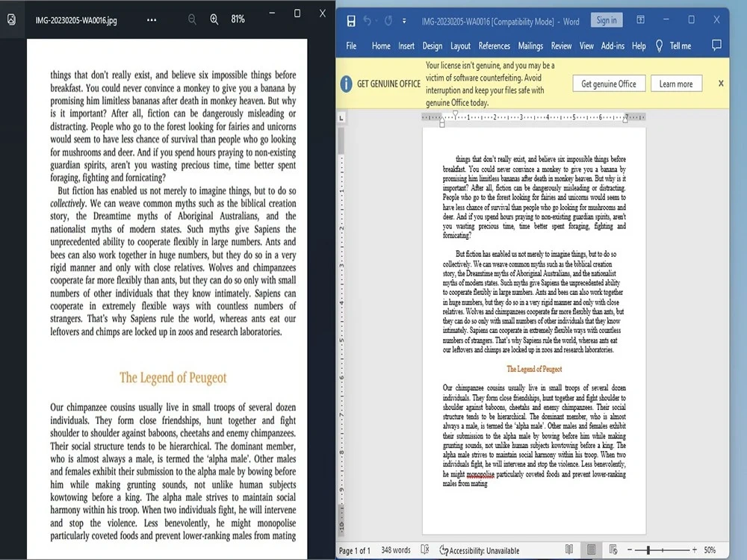Screen dimensions: 747x560
Task: Click the right indent marker on the ruler
Action: tap(625, 119)
